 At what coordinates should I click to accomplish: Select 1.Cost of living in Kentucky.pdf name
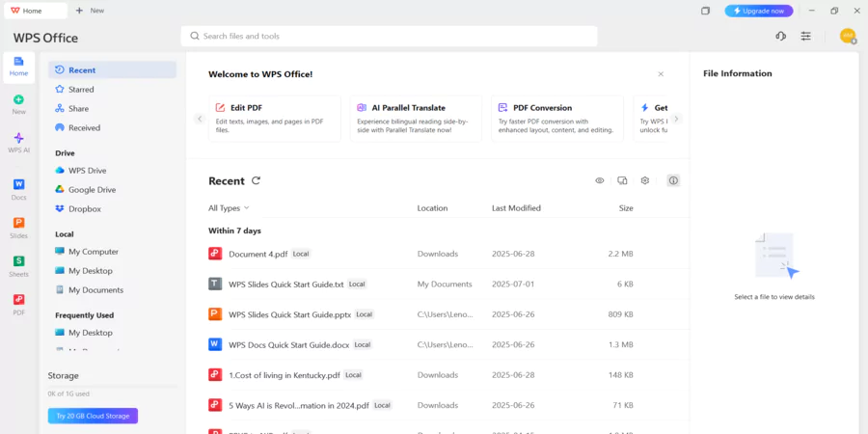click(285, 375)
